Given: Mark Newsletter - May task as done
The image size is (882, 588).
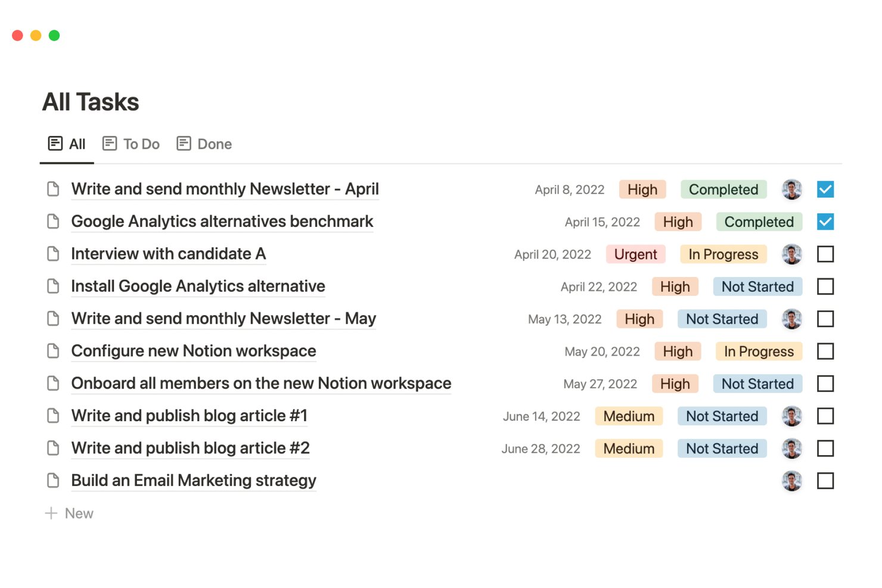Looking at the screenshot, I should click(x=825, y=319).
